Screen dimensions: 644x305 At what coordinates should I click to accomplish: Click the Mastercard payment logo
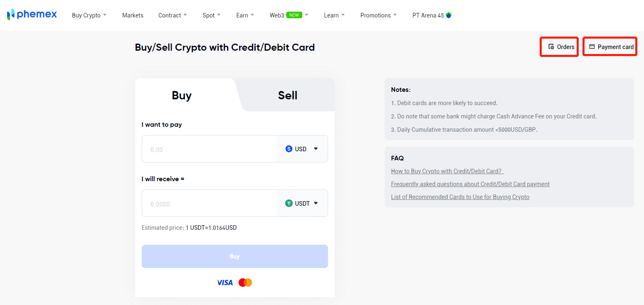tap(245, 282)
